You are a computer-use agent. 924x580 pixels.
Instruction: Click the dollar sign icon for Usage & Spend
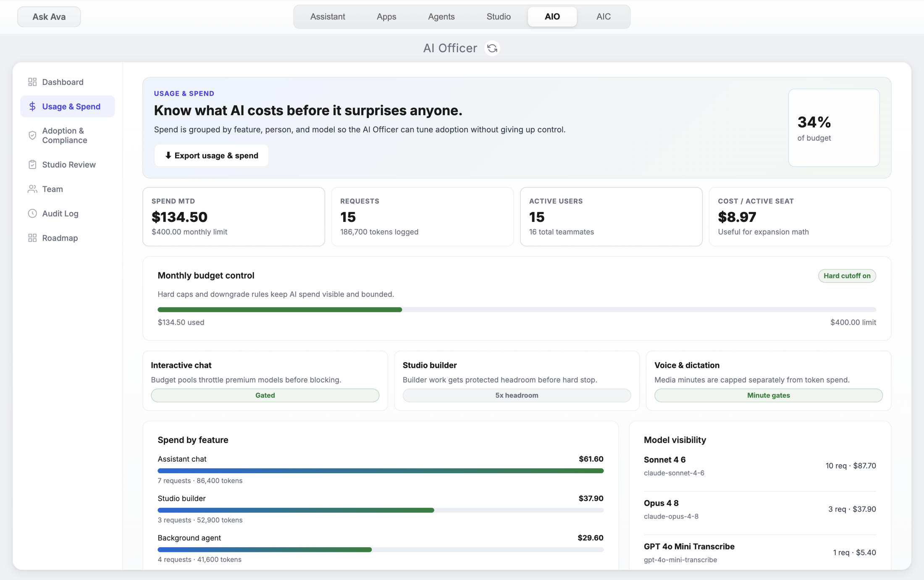click(32, 106)
